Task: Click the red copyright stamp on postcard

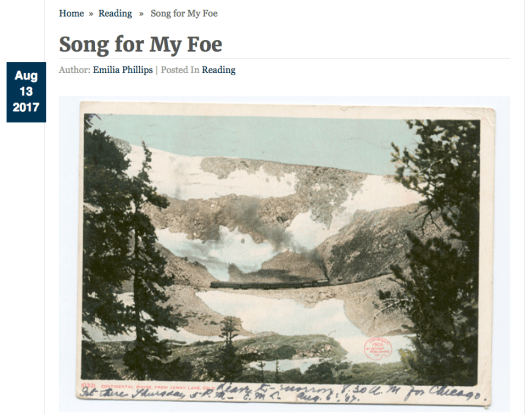Action: (377, 349)
